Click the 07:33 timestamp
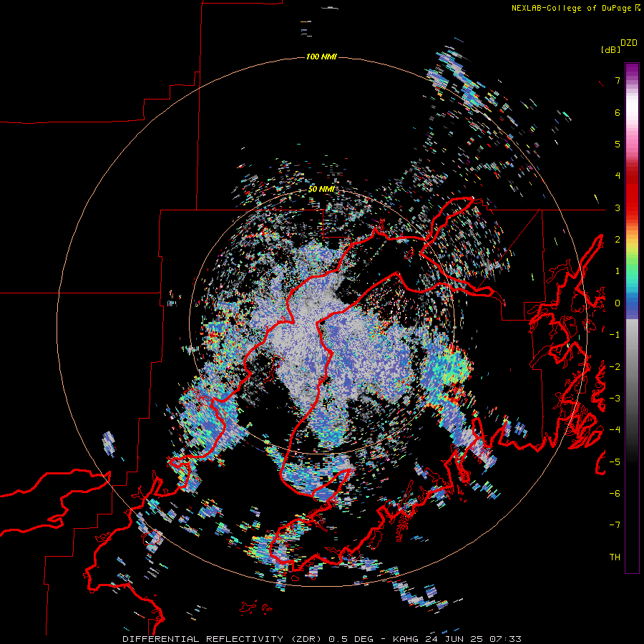The width and height of the screenshot is (644, 644). (x=505, y=639)
